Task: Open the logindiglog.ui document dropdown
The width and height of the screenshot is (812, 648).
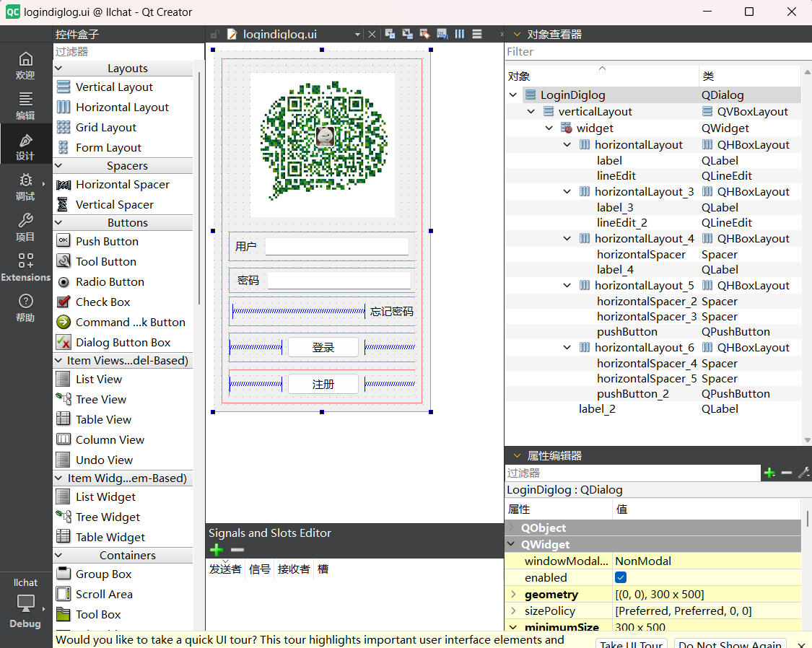Action: (357, 34)
